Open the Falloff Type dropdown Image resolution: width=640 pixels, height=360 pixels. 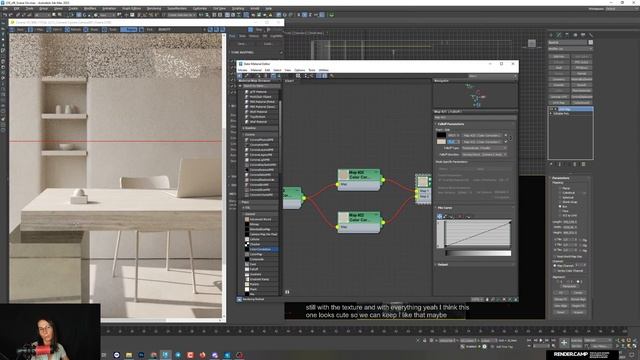484,148
